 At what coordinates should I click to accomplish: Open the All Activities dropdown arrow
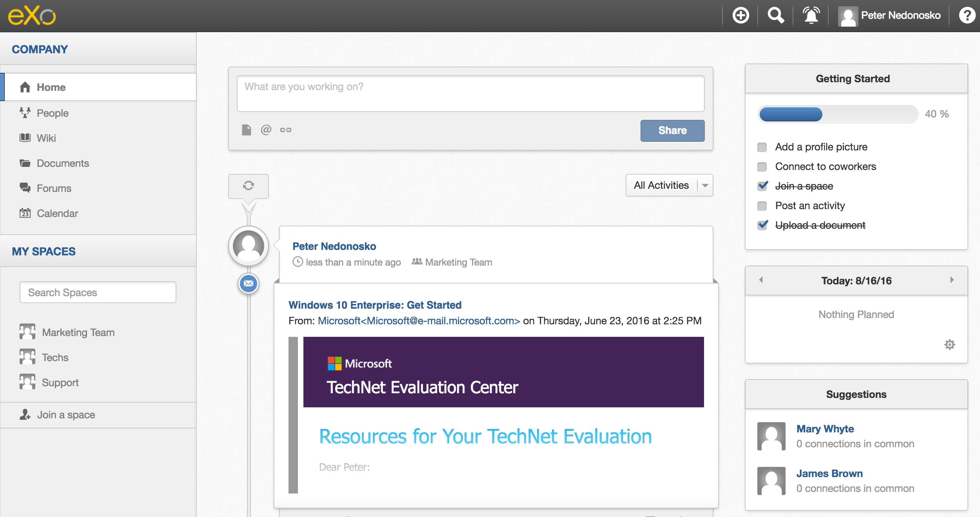(705, 186)
